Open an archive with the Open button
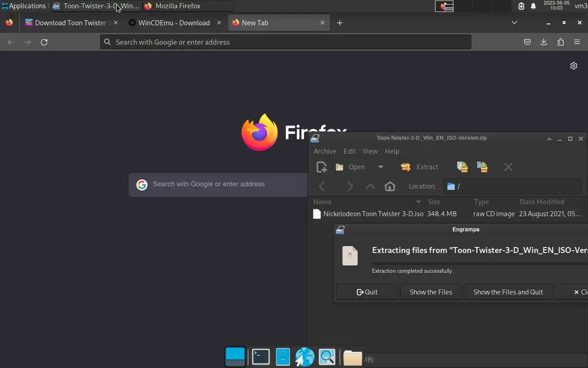 [350, 167]
